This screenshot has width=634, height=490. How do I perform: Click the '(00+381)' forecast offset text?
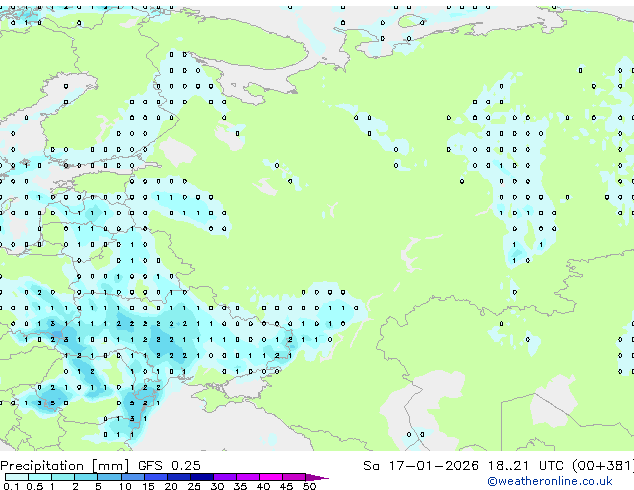click(603, 466)
